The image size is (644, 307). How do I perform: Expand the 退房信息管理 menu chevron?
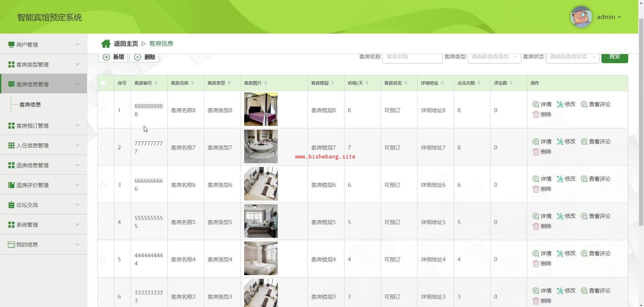coord(77,165)
